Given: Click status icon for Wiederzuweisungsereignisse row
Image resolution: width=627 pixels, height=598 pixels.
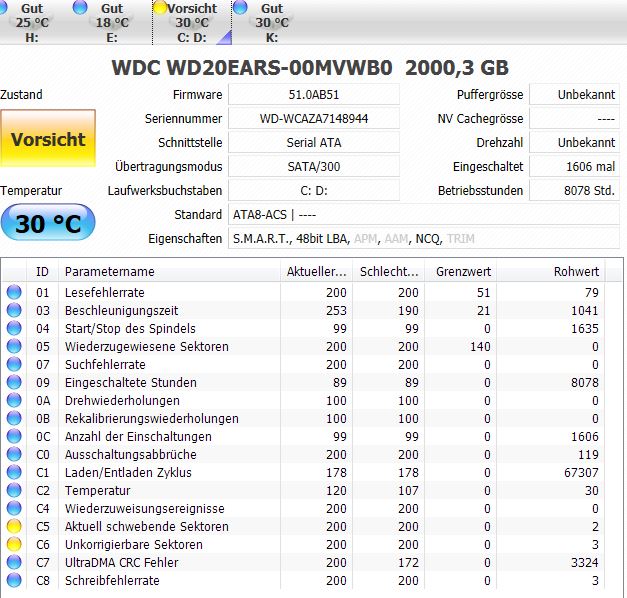Looking at the screenshot, I should [14, 508].
